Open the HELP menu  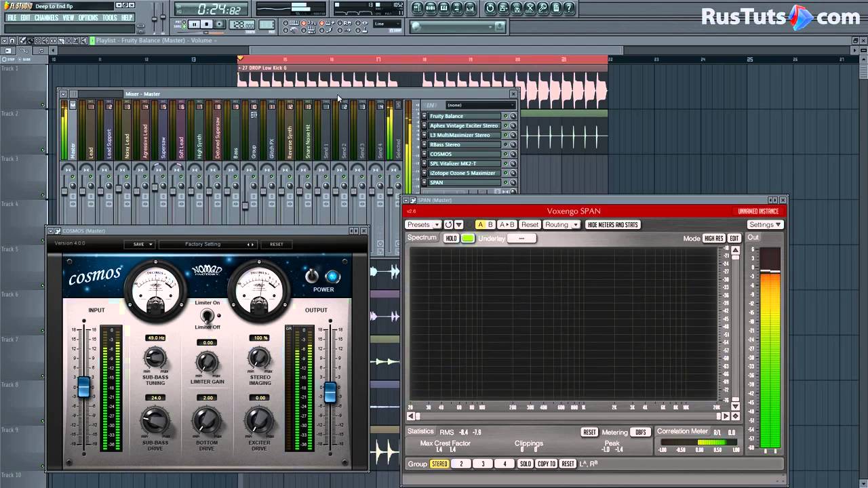[127, 18]
